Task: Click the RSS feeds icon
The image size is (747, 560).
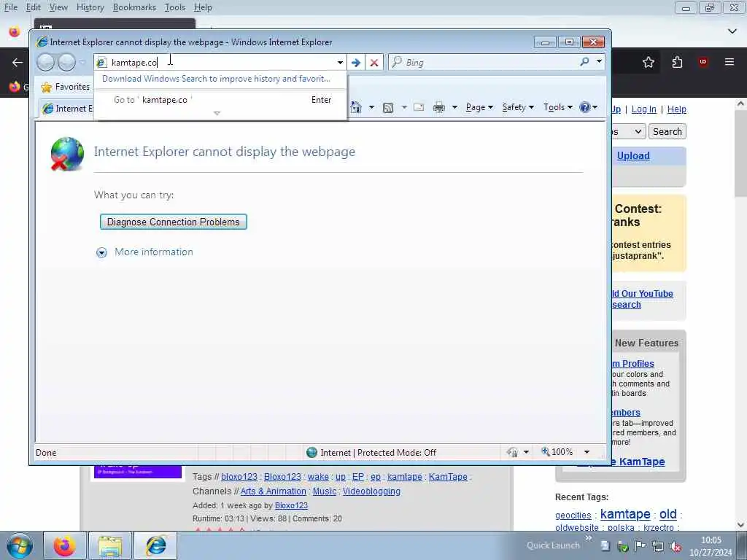Action: point(388,108)
